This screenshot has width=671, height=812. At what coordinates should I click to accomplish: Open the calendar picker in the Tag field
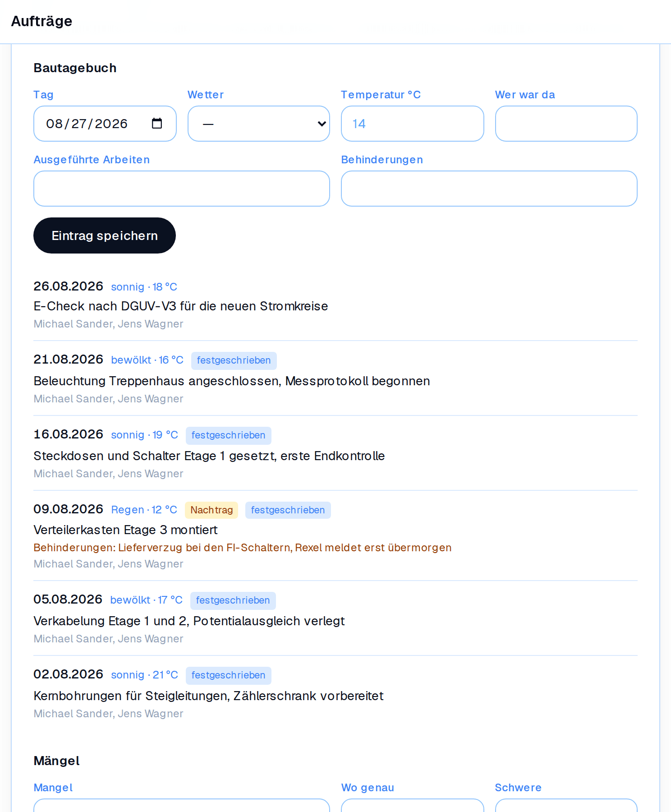tap(157, 124)
